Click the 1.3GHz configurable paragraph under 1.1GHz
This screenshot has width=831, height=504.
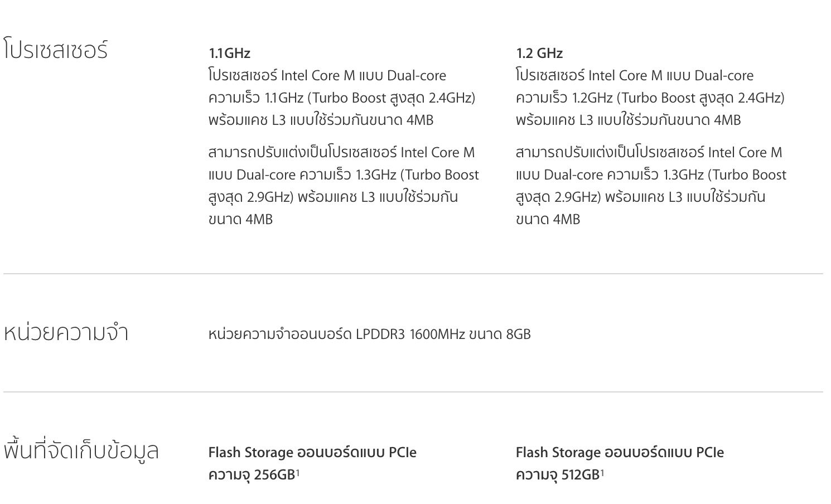tap(343, 186)
